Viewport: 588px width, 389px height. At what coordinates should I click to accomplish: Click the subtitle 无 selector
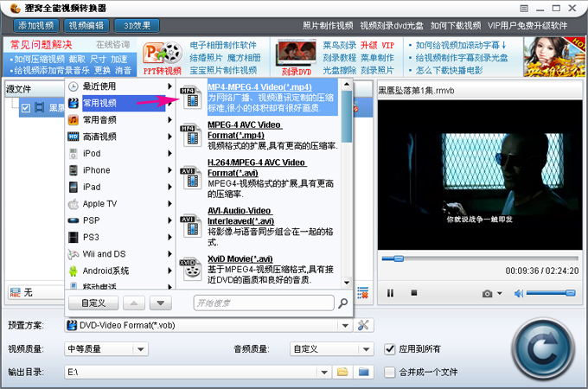[36, 292]
